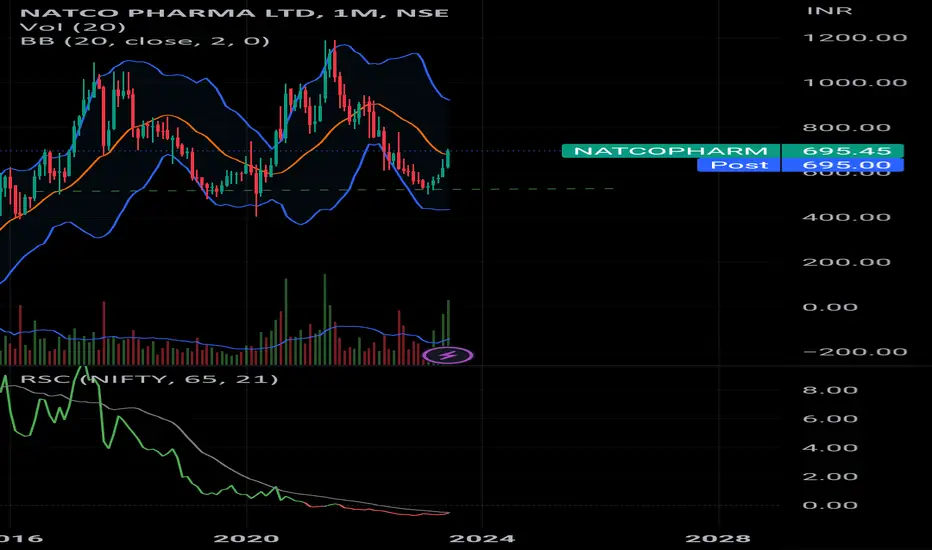Click the 2.00 RSC axis value
Image resolution: width=932 pixels, height=550 pixels.
(830, 476)
